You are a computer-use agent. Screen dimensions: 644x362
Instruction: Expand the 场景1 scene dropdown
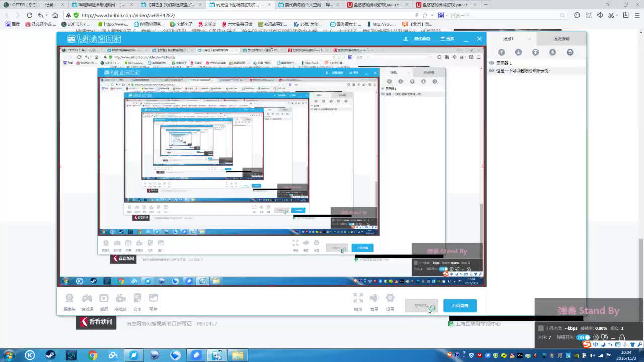tap(529, 39)
